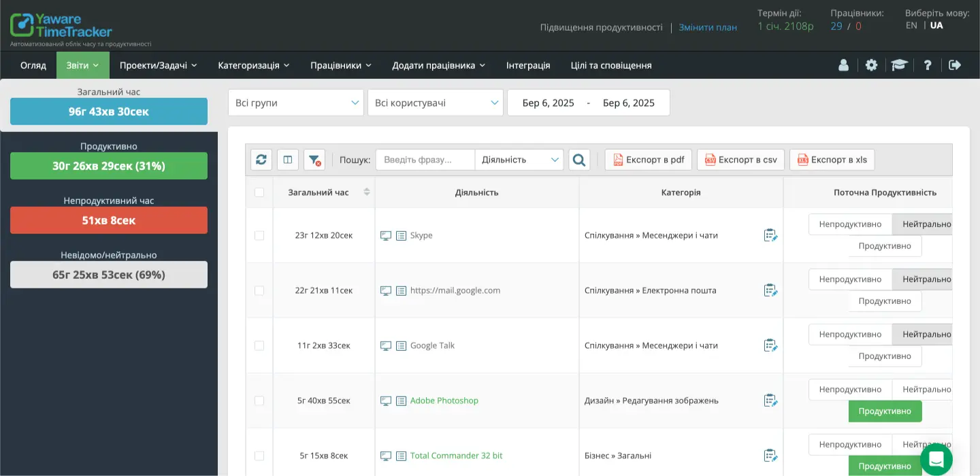Tick the Adobe Photoshop row checkbox

click(259, 401)
